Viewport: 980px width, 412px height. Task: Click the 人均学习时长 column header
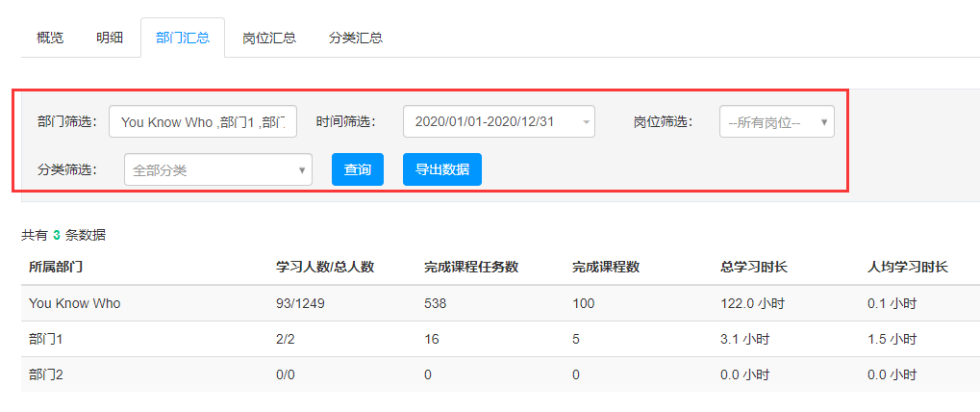coord(908,267)
